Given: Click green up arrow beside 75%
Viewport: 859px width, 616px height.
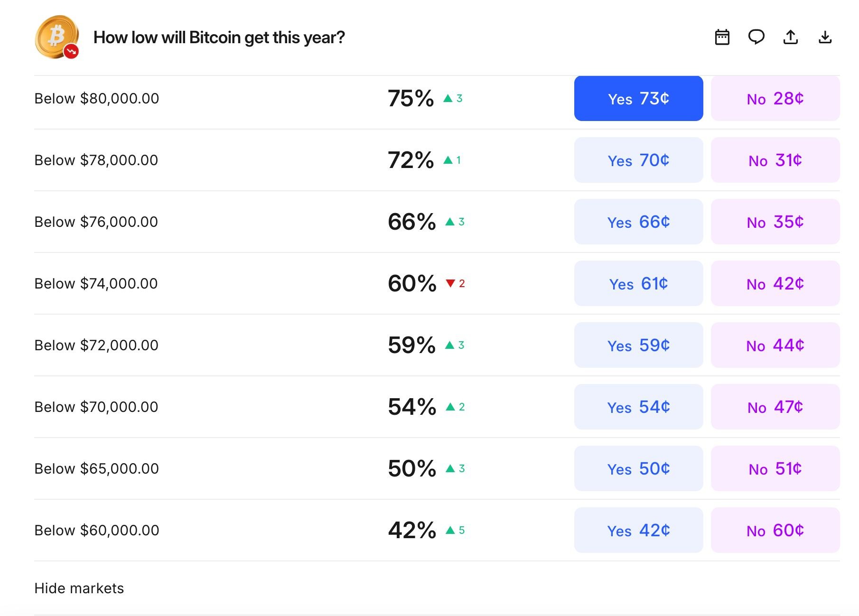Looking at the screenshot, I should click(x=448, y=98).
